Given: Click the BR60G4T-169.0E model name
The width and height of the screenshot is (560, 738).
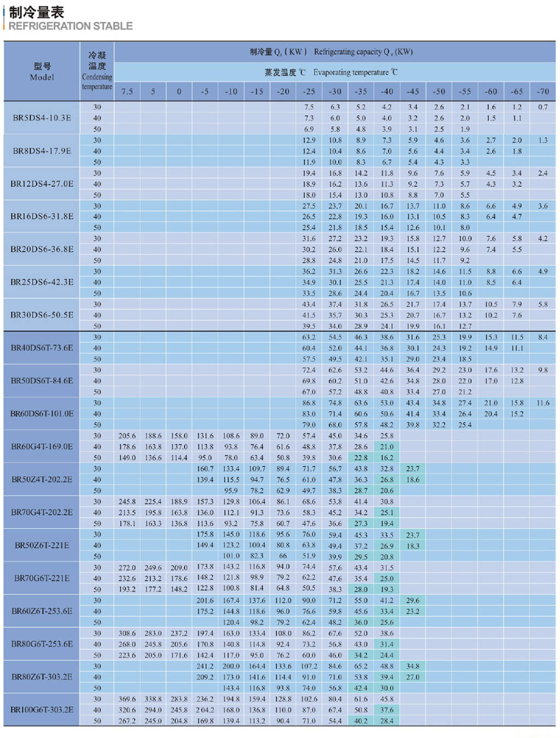Looking at the screenshot, I should 42,447.
